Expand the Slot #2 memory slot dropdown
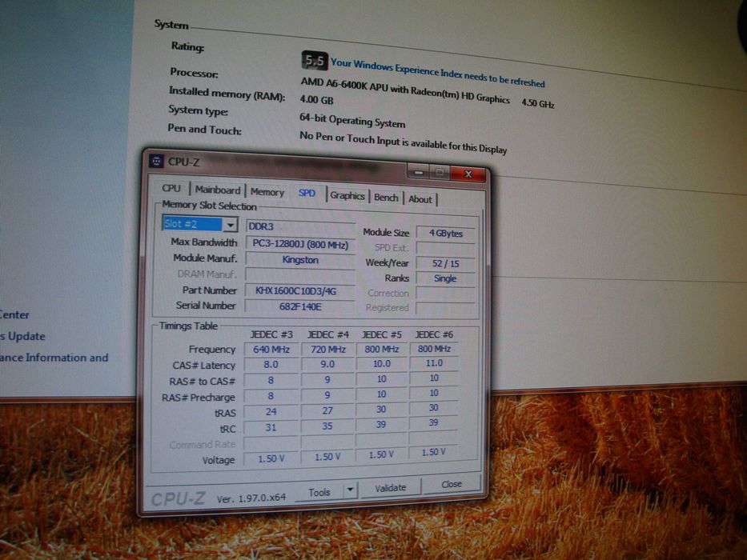747x560 pixels. coord(230,224)
